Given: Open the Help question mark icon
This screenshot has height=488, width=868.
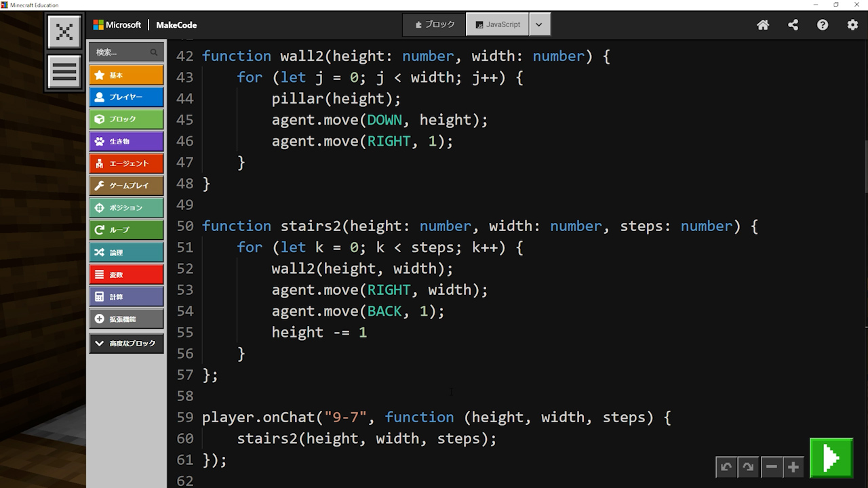Looking at the screenshot, I should 823,25.
